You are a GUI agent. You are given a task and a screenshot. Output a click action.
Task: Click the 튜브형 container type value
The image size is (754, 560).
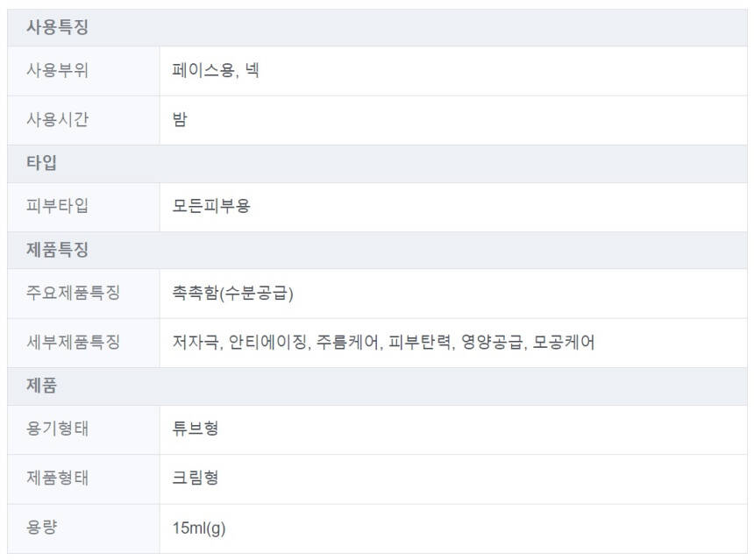tap(196, 429)
